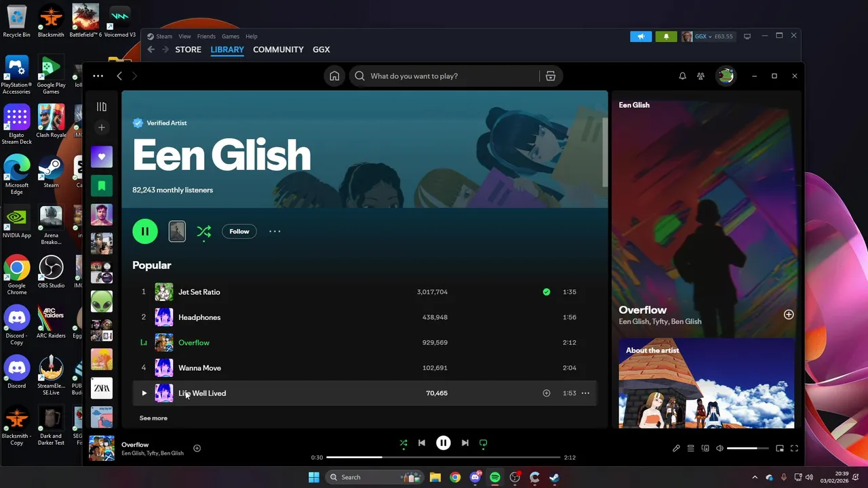Open Your Episodes green bookmark
The image size is (868, 488).
[x=102, y=186]
